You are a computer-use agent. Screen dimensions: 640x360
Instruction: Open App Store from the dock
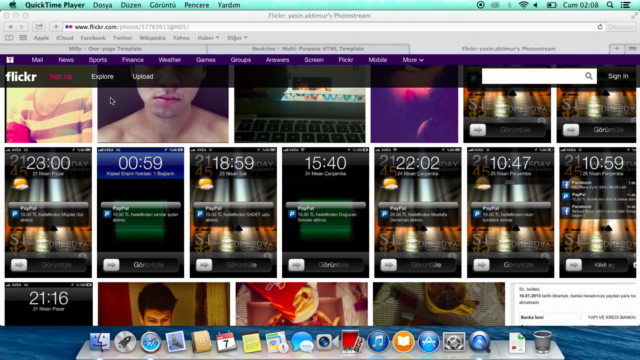coord(428,342)
